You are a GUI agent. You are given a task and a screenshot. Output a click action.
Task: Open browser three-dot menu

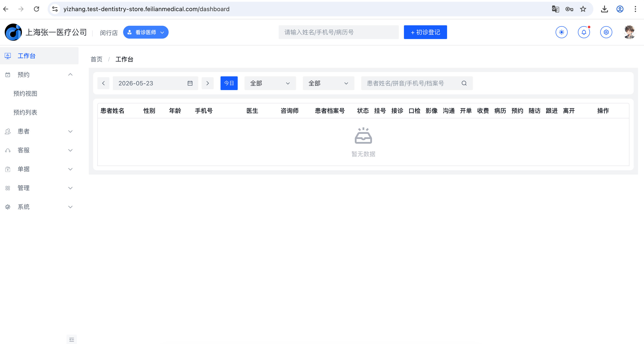635,9
